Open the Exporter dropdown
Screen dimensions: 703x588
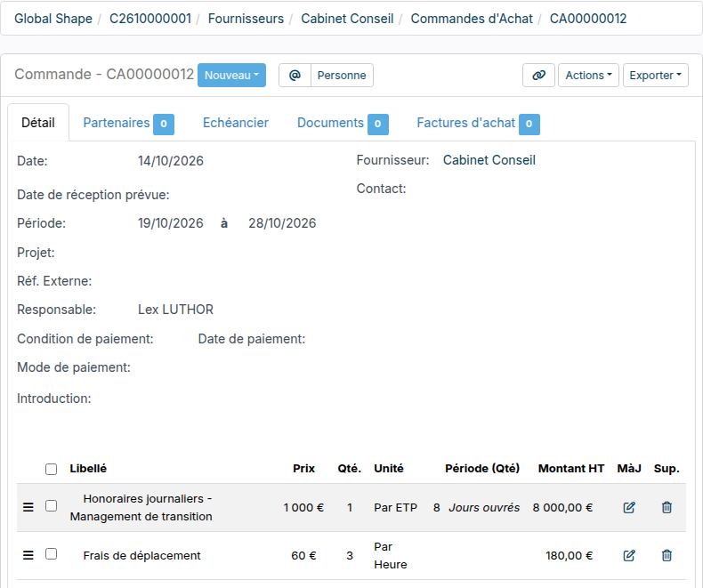(x=656, y=76)
